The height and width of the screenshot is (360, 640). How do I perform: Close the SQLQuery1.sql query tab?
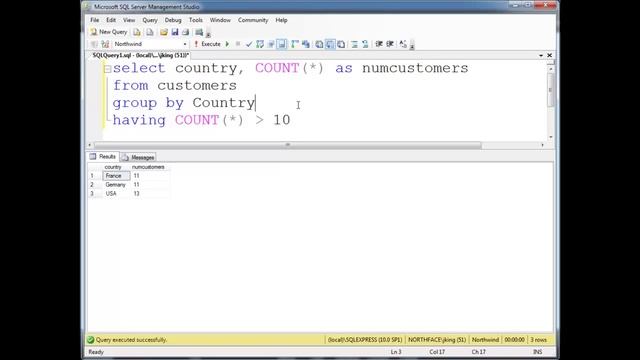click(x=549, y=55)
